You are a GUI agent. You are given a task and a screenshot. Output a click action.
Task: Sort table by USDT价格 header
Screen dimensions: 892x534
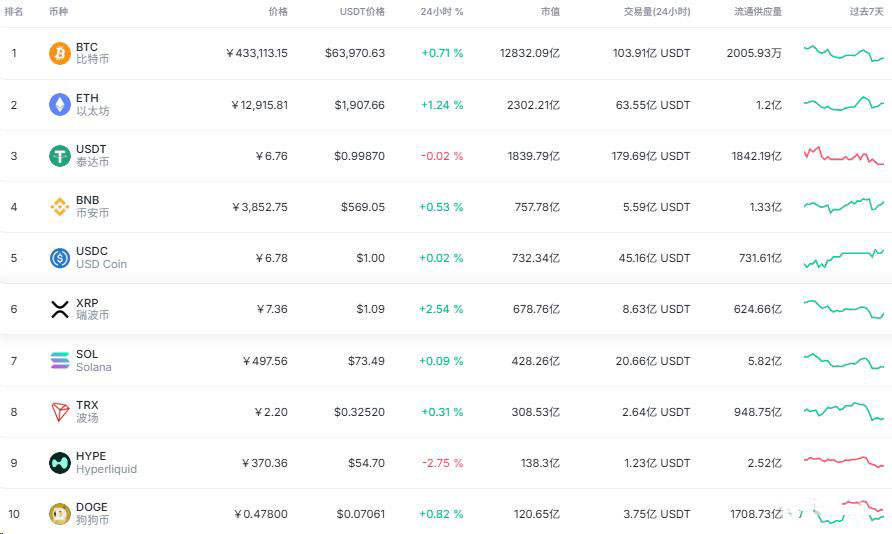362,11
